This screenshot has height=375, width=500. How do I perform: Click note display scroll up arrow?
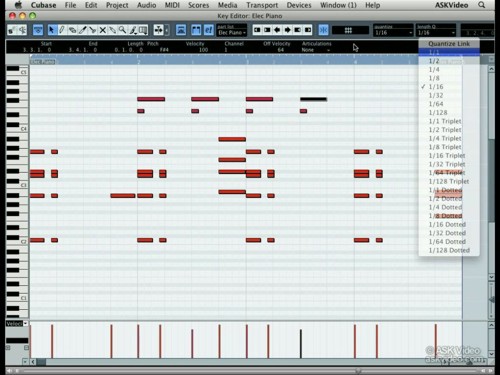pyautogui.click(x=491, y=69)
